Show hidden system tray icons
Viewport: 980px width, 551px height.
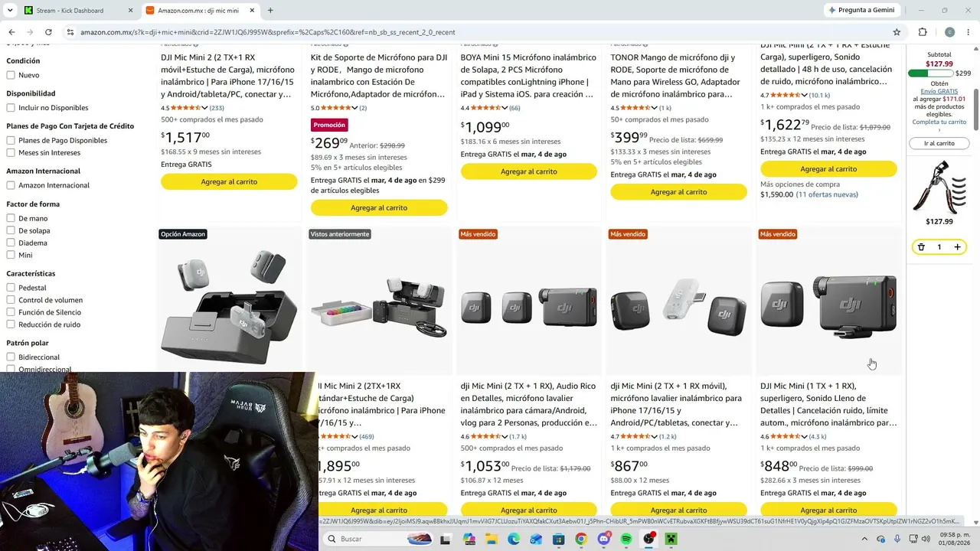click(x=864, y=539)
